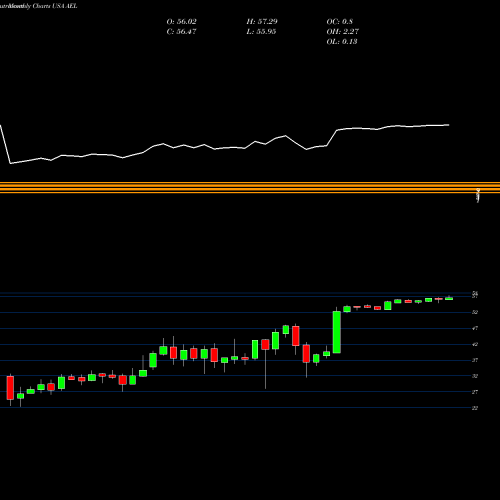
Task: Select the open value 'O: 56.02'
Action: pyautogui.click(x=181, y=22)
